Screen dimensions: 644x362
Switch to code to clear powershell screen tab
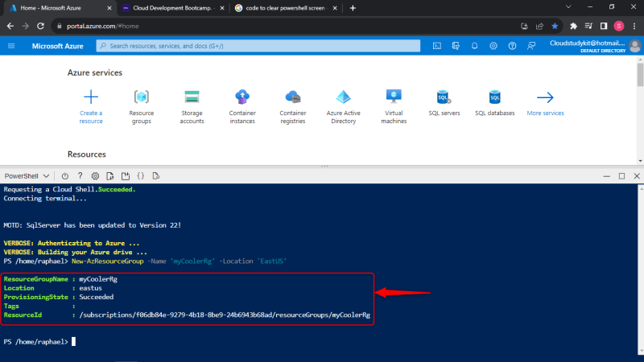pos(285,8)
